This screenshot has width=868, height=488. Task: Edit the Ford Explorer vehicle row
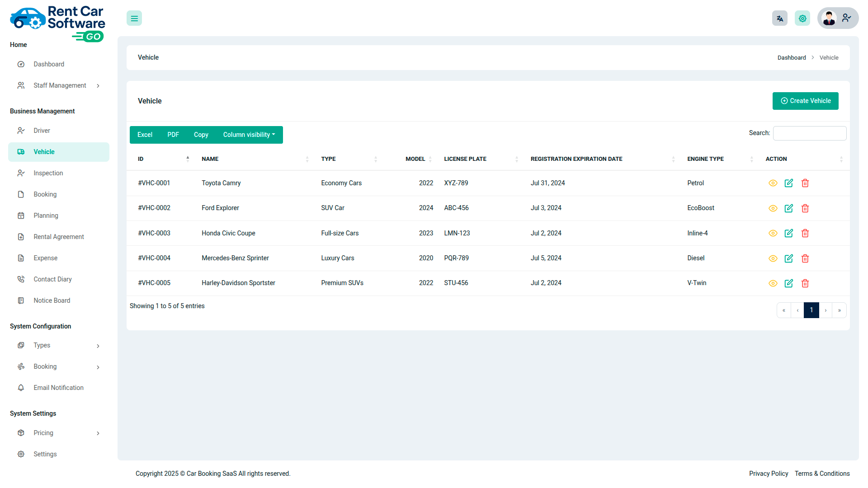pos(789,208)
